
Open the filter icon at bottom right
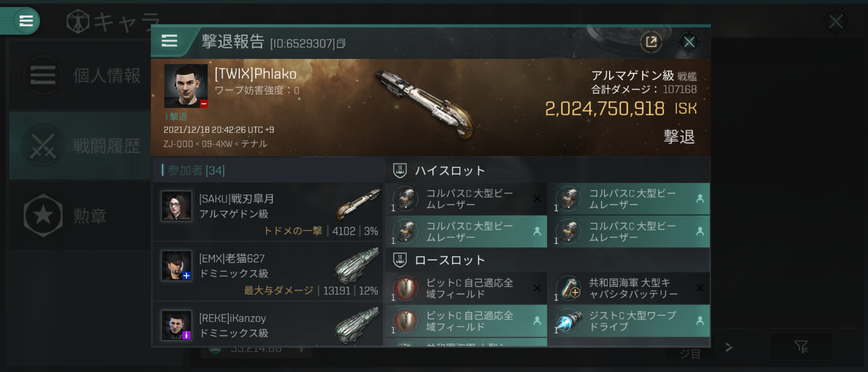pos(801,347)
